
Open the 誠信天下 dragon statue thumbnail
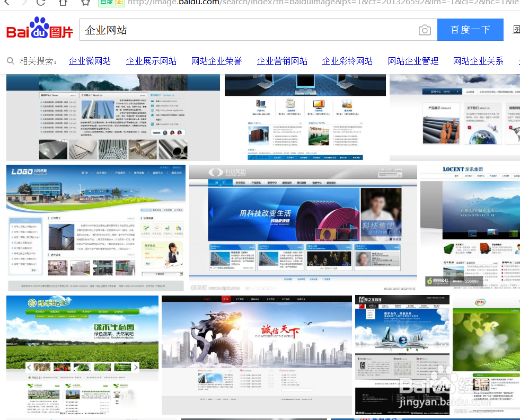click(x=257, y=355)
